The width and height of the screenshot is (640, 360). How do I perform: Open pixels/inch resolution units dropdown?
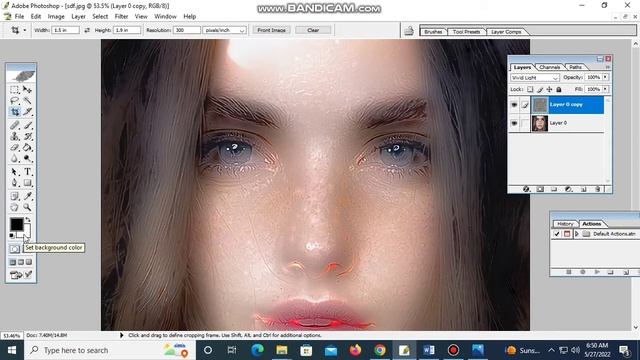pyautogui.click(x=225, y=30)
